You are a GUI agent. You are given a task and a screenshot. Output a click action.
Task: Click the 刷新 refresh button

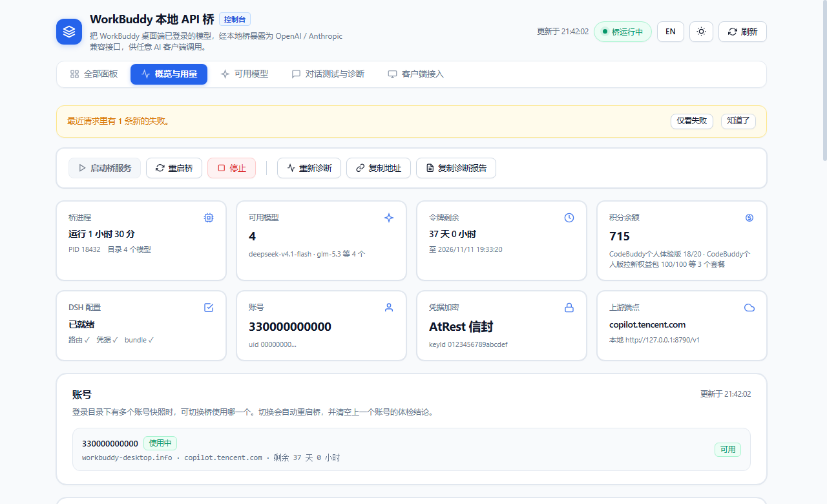click(742, 32)
